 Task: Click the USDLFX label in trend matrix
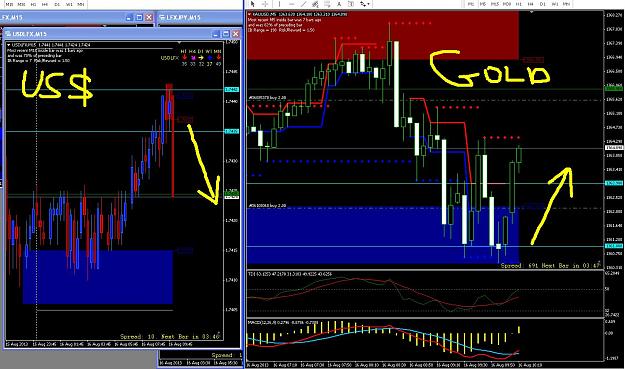pyautogui.click(x=169, y=58)
